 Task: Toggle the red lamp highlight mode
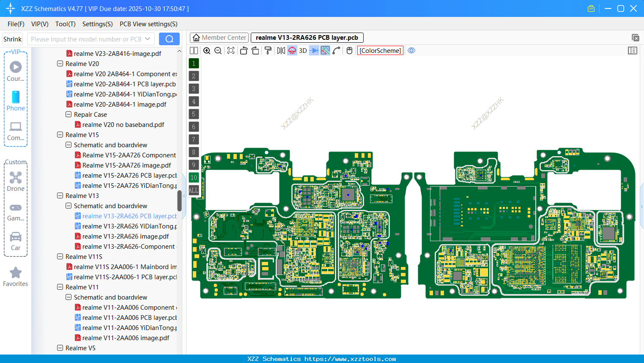(292, 50)
